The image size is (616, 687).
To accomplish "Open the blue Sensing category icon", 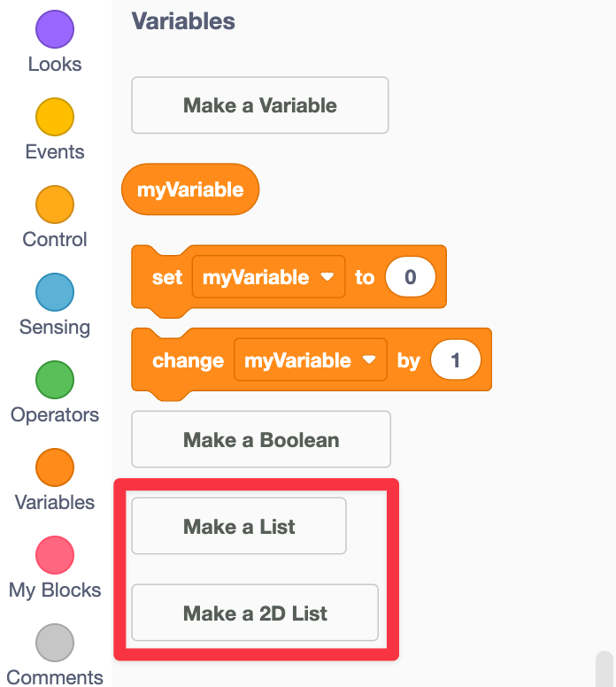I will (x=55, y=292).
